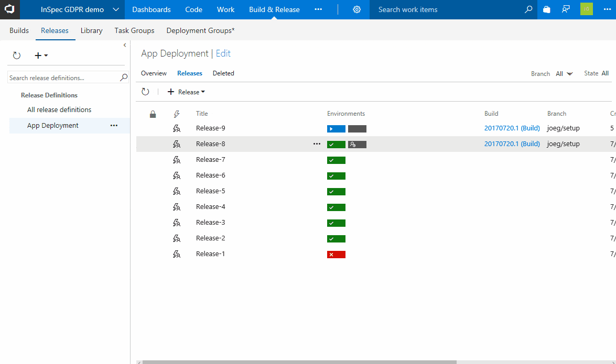616x364 pixels.
Task: Open the marketplace shopping bag icon
Action: coord(547,9)
